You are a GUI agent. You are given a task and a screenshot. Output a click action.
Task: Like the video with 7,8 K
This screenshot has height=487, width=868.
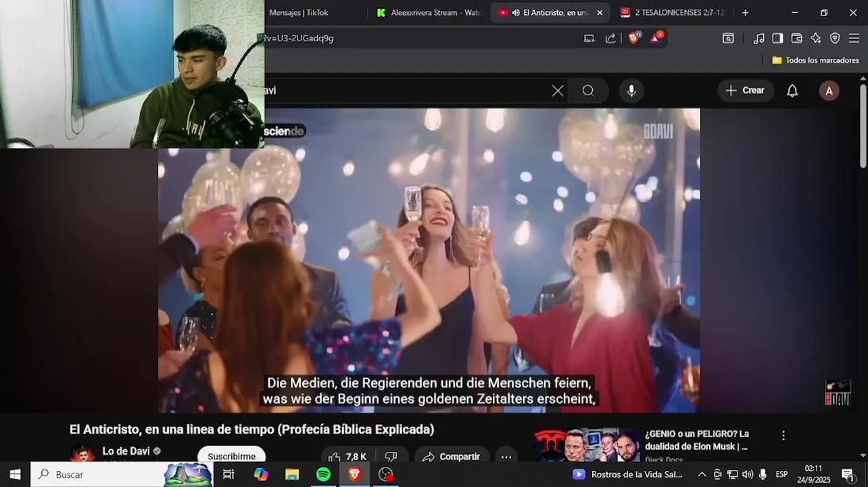pyautogui.click(x=348, y=457)
